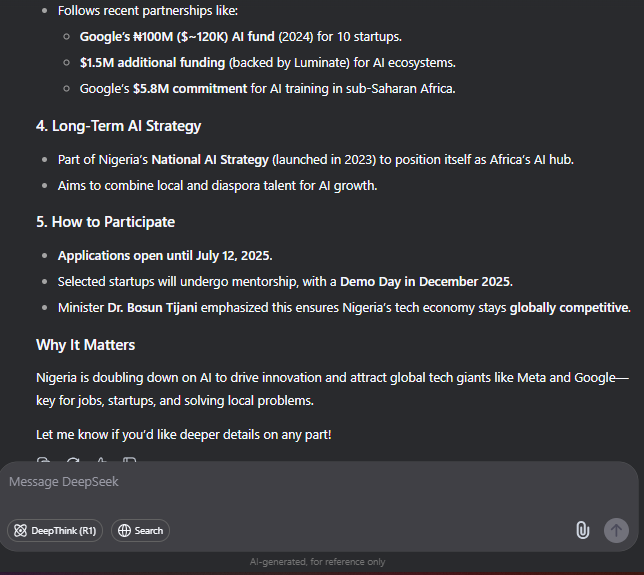
Task: Click the "Google's ₦100M AI fund" bullet
Action: 240,37
